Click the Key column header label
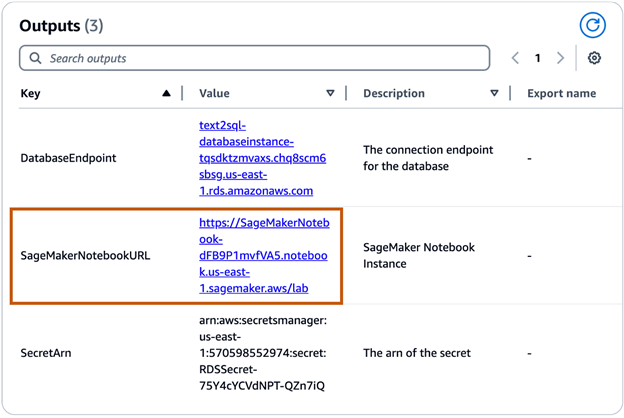The height and width of the screenshot is (418, 624). click(29, 93)
